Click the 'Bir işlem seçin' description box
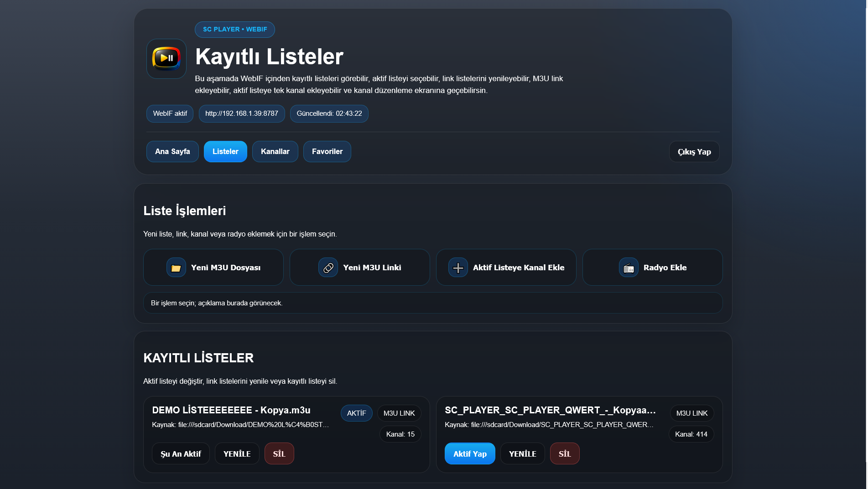868x489 pixels. 433,303
